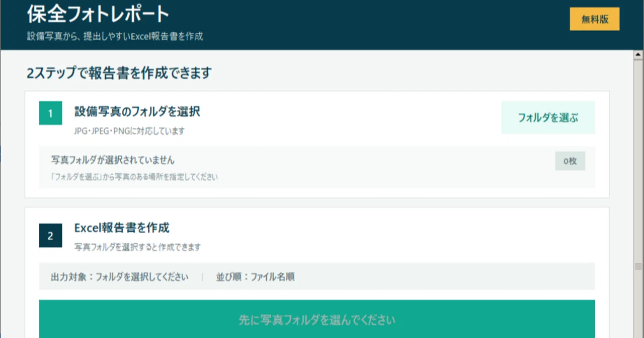
Task: Click the JPG・JPEG・PNGに対応しています note
Action: point(129,131)
